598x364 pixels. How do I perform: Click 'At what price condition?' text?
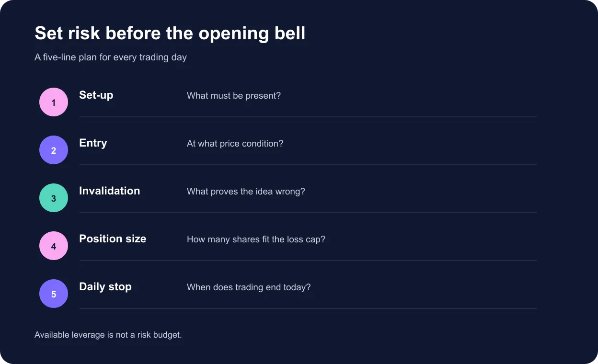point(235,144)
